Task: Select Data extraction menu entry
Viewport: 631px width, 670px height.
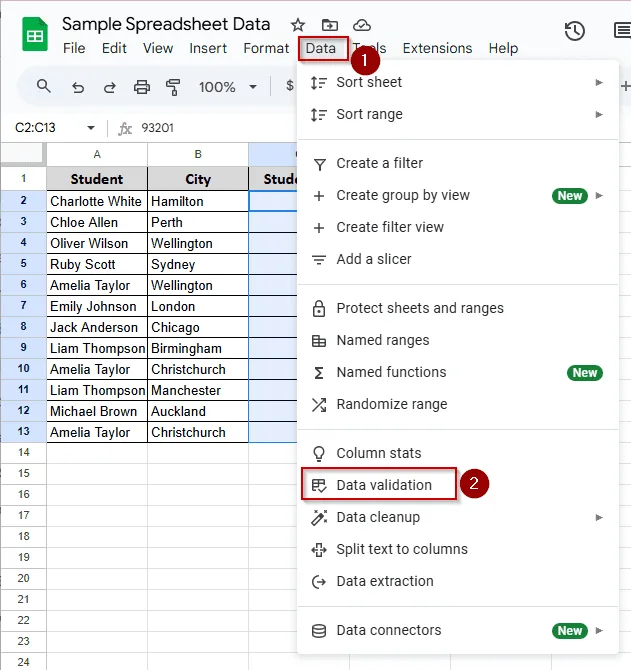Action: [x=458, y=582]
